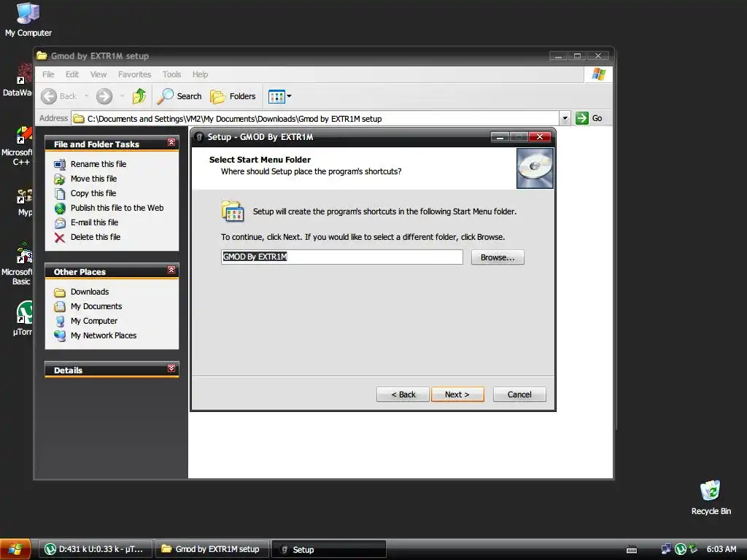The image size is (747, 560).
Task: Click the Explorer window title folder icon
Action: tap(42, 55)
